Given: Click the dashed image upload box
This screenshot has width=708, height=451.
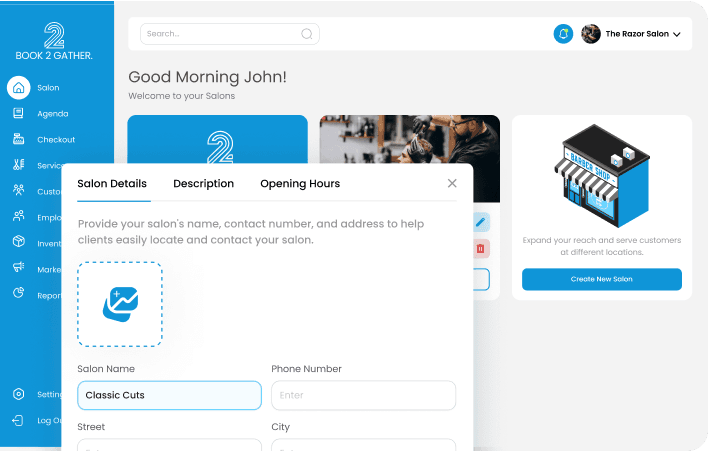Looking at the screenshot, I should pos(120,304).
